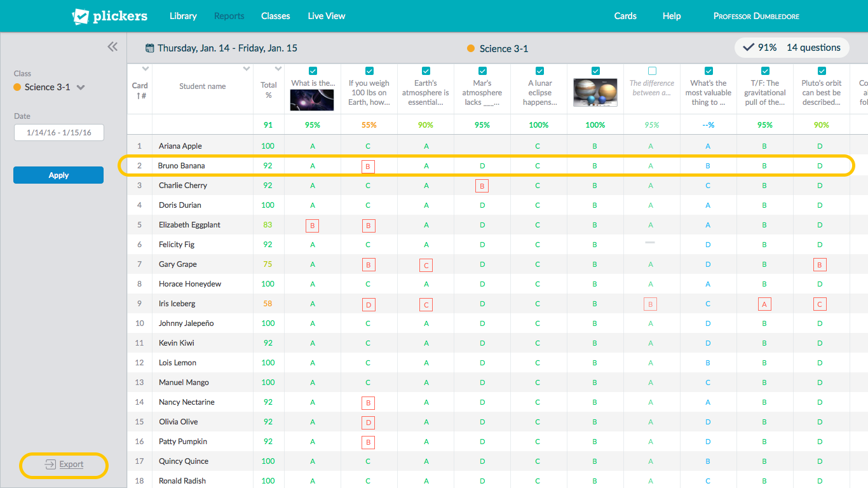The height and width of the screenshot is (488, 868).
Task: Click the calendar icon beside the date range
Action: click(150, 48)
